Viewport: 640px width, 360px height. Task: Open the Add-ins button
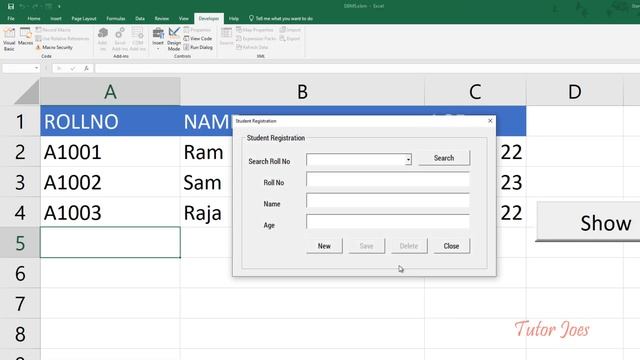pyautogui.click(x=102, y=39)
